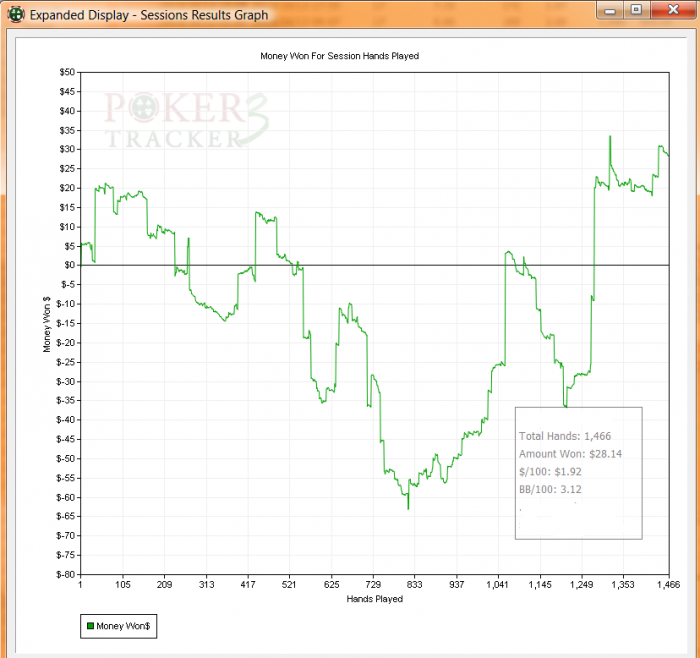Click the $0 y-axis tick label

(x=69, y=265)
